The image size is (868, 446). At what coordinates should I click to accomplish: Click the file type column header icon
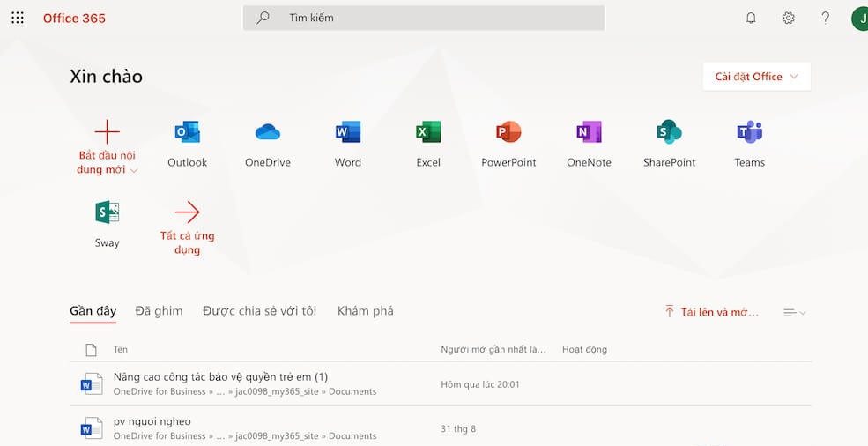point(92,350)
